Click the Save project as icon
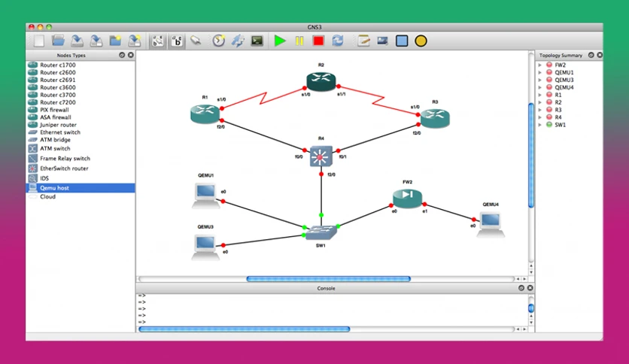This screenshot has width=629, height=364. tap(96, 41)
